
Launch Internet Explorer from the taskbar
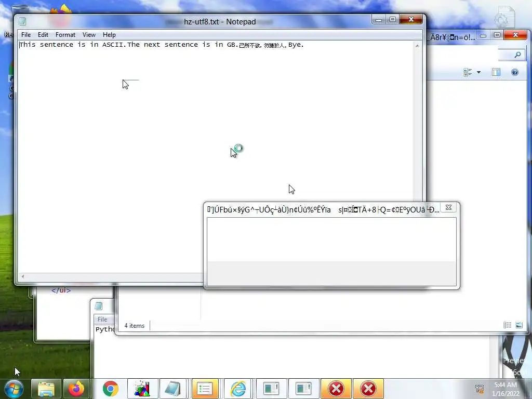coord(238,389)
